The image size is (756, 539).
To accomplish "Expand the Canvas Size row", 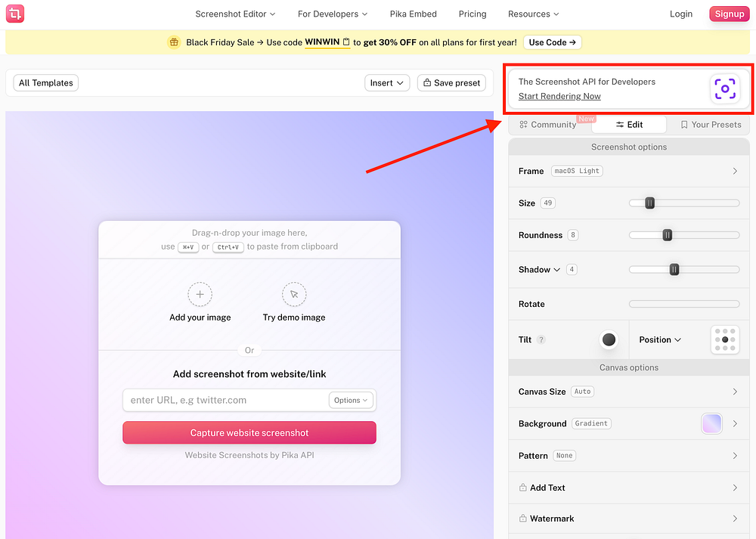I will tap(629, 392).
